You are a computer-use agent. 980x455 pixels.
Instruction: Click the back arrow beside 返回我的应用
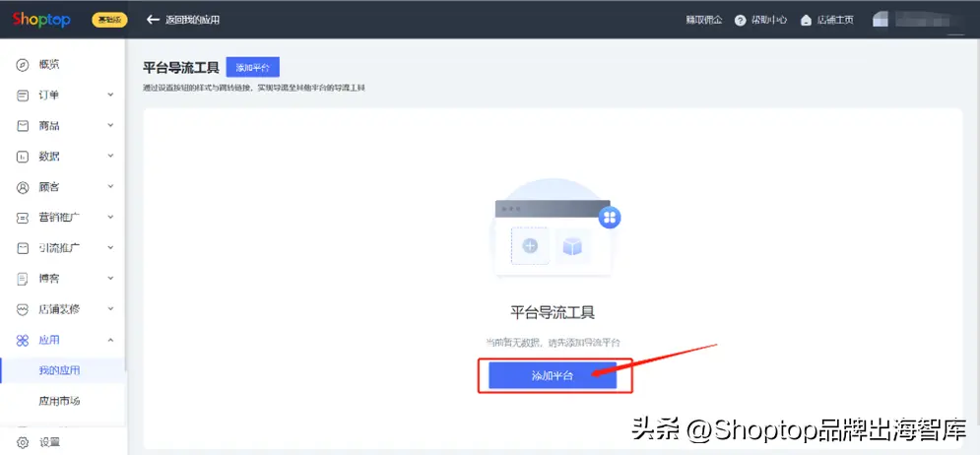pos(153,20)
